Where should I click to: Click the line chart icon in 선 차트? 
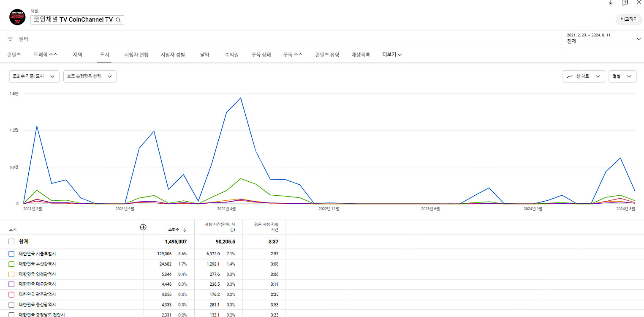click(x=570, y=77)
